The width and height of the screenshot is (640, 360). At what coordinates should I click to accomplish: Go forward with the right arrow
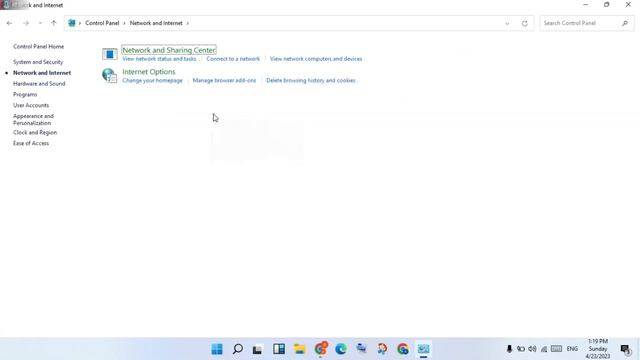tap(26, 23)
